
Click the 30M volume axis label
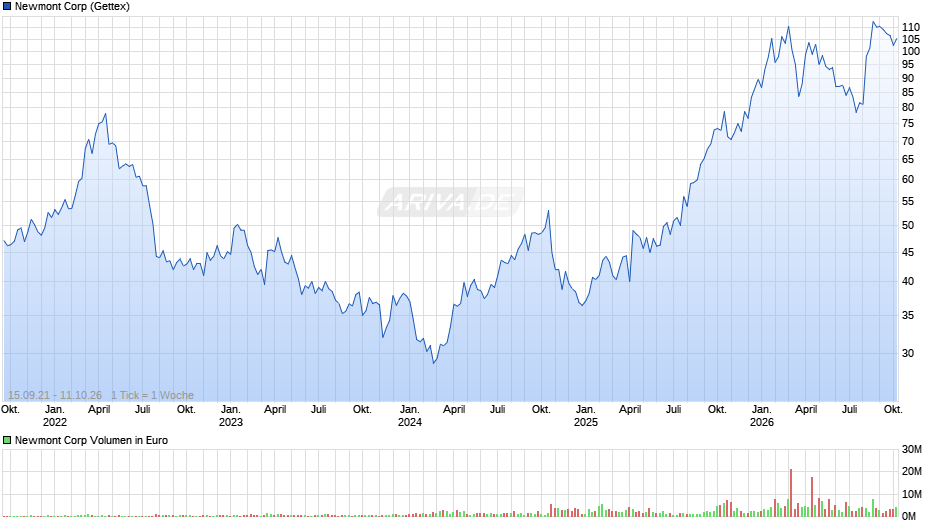(911, 449)
